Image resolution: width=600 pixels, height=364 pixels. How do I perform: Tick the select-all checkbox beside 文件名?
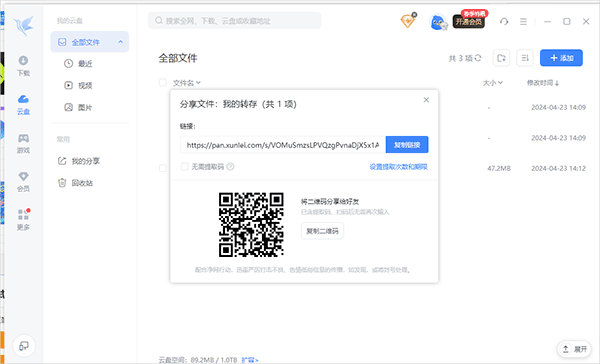pos(163,83)
